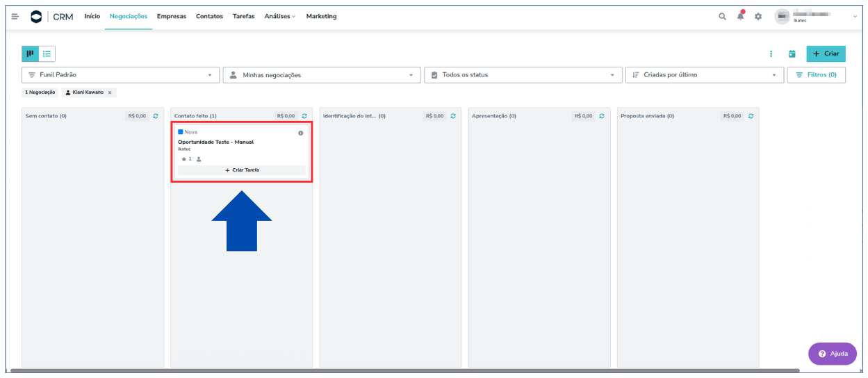Open the Análises menu

(279, 17)
